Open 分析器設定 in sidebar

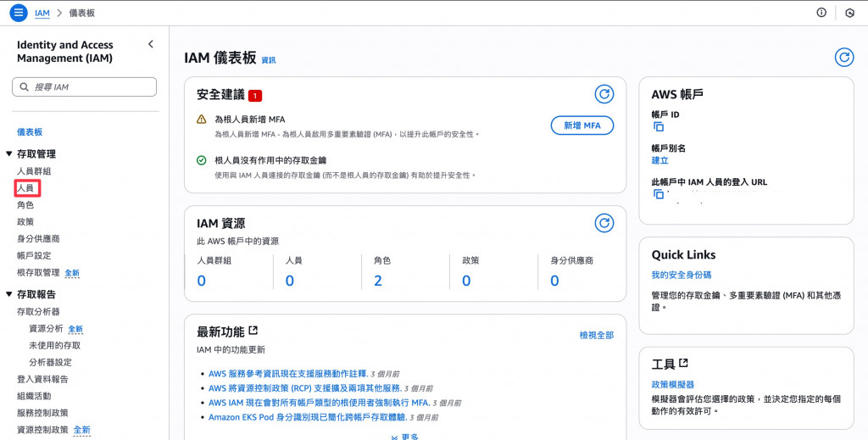tap(50, 363)
